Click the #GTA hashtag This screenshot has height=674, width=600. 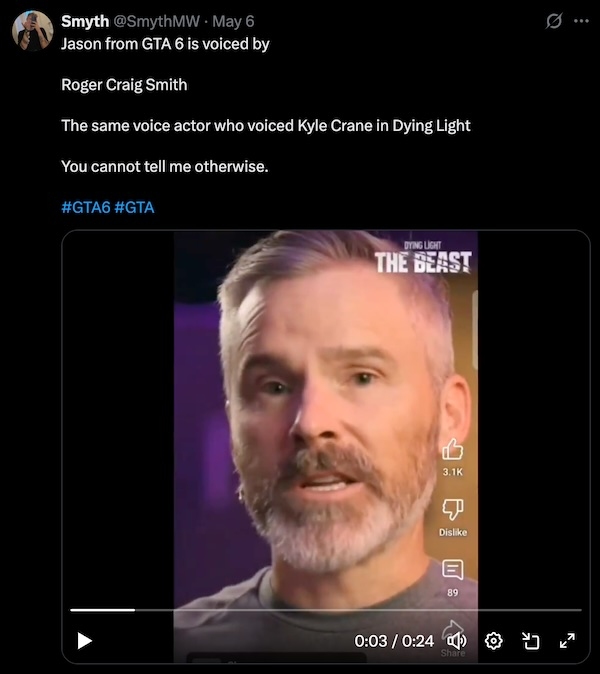(135, 207)
